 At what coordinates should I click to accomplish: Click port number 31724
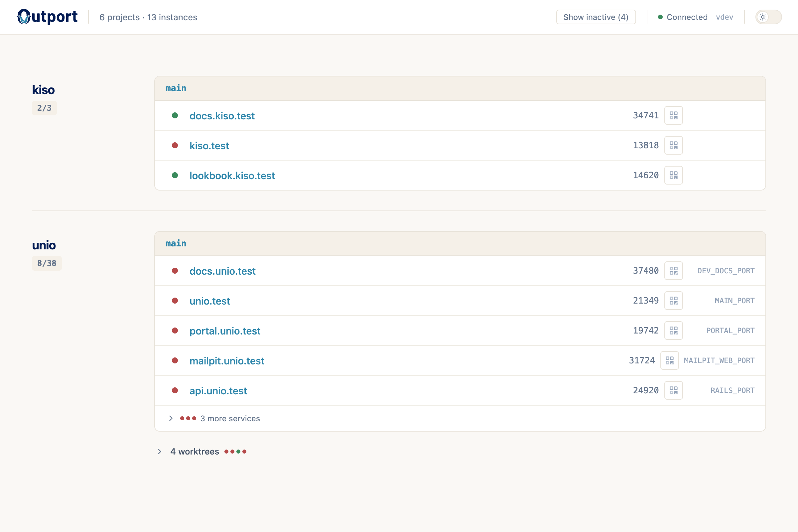point(642,360)
